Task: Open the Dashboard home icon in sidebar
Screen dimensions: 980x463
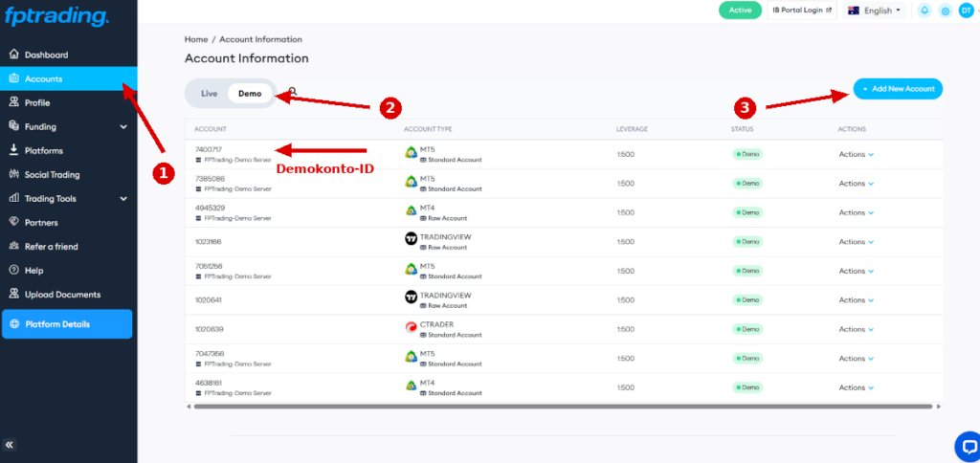Action: [13, 55]
